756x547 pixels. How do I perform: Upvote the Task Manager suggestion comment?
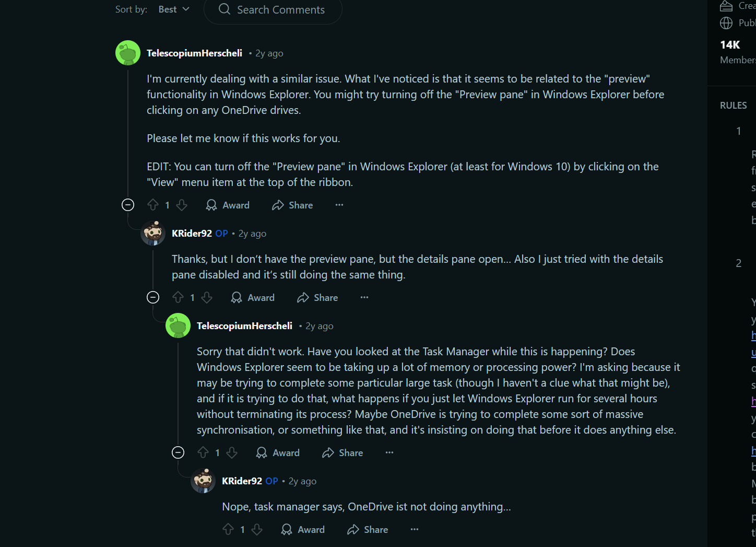click(203, 452)
